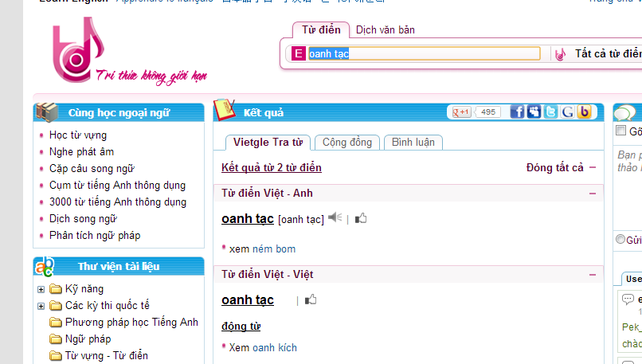Open the Dịch song ngữ link
This screenshot has width=642, height=364.
click(83, 219)
